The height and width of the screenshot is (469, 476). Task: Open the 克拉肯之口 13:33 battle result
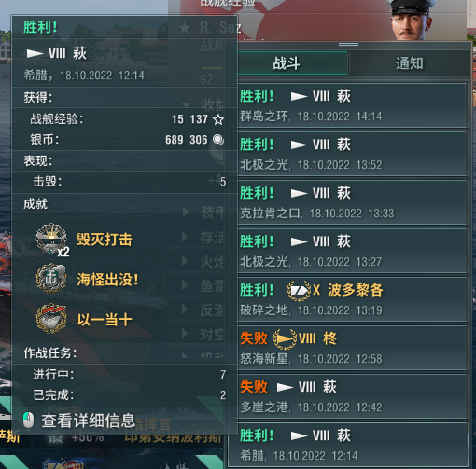(x=348, y=202)
